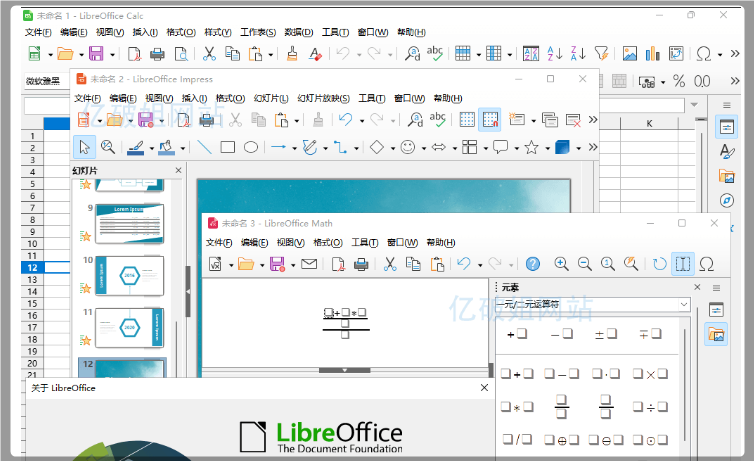Toggle Gallery deck in Math sidebar
The height and width of the screenshot is (461, 754).
click(x=716, y=334)
